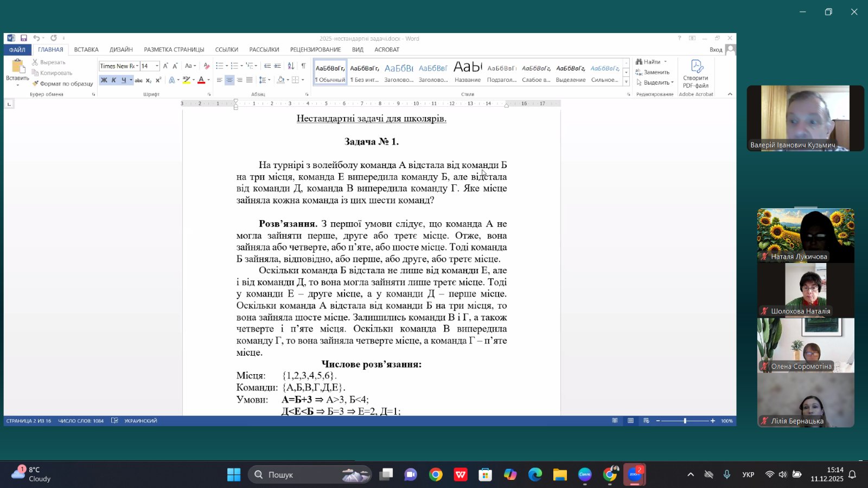Click the Justify alignment icon
868x488 pixels.
(250, 80)
